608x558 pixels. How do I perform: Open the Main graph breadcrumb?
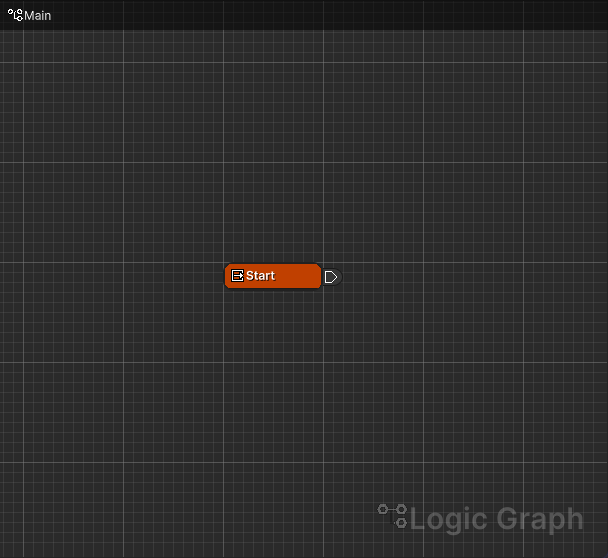pos(38,16)
